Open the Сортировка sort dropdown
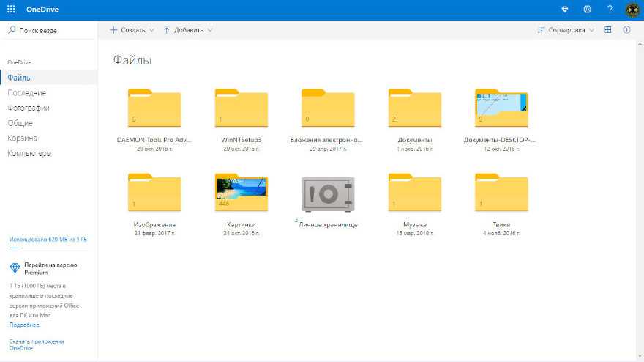 (566, 30)
